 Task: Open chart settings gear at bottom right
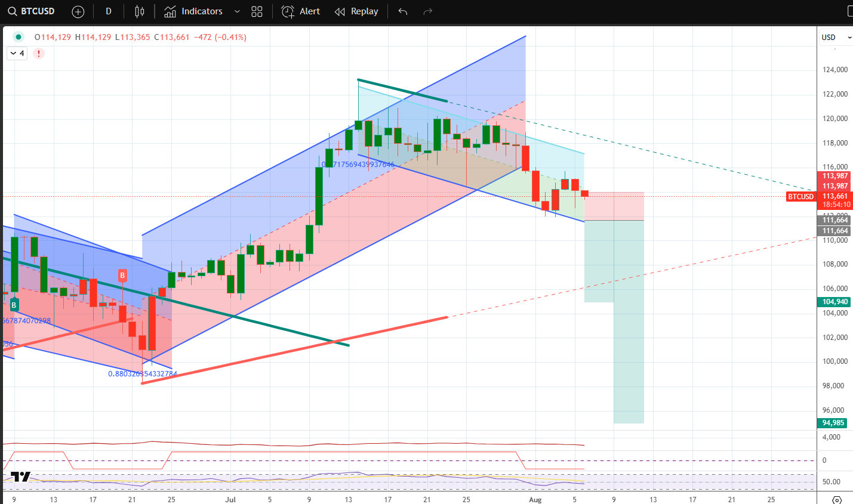pyautogui.click(x=837, y=499)
